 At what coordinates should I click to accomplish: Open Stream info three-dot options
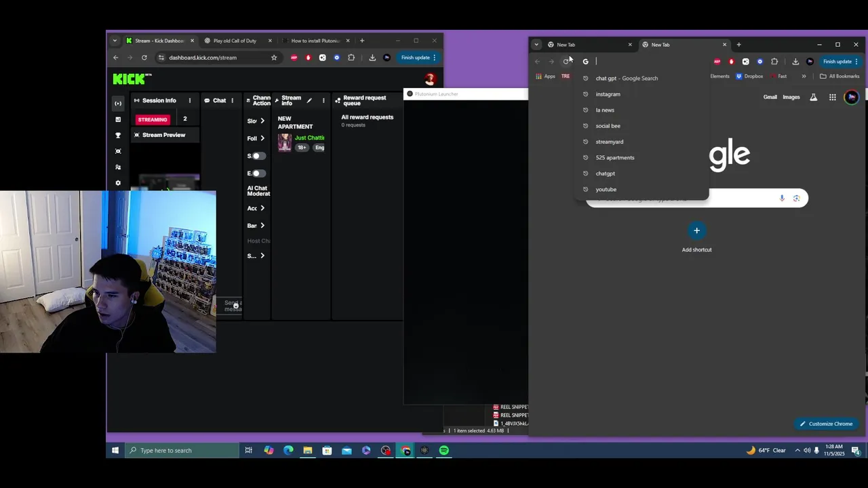click(323, 100)
